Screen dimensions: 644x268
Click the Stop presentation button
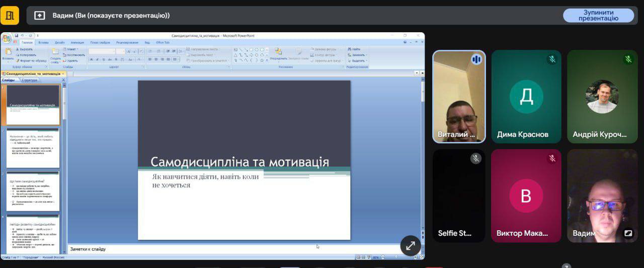tap(598, 15)
